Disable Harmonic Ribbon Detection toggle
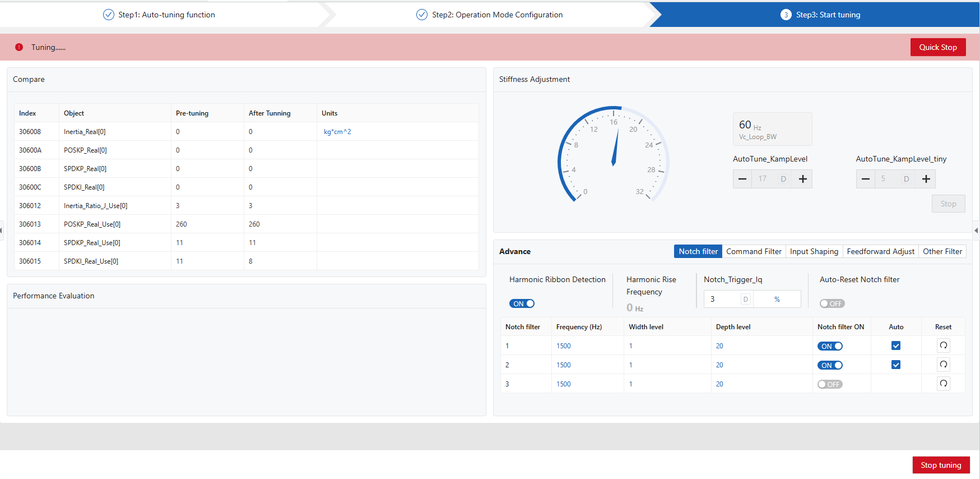 522,303
